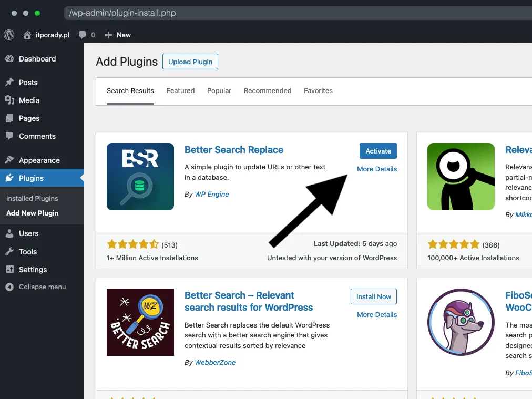
Task: Visit the WP Engine author link
Action: click(x=211, y=194)
